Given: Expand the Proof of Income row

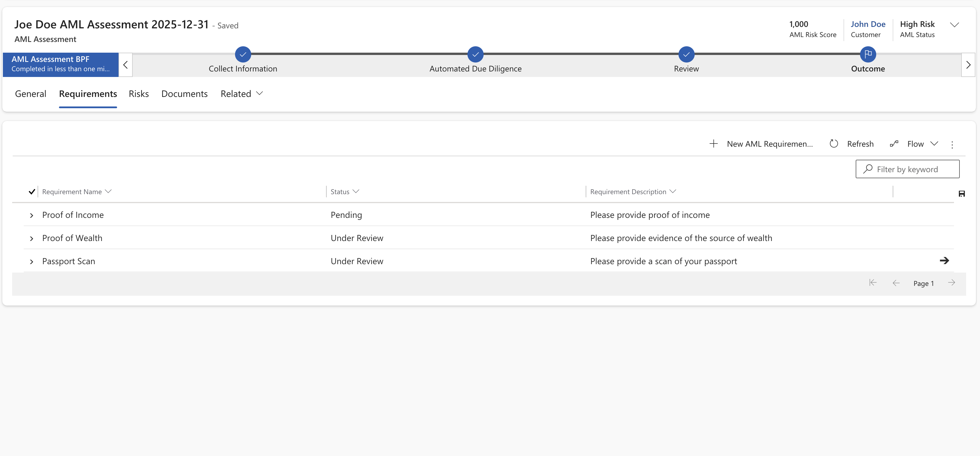Looking at the screenshot, I should coord(32,215).
